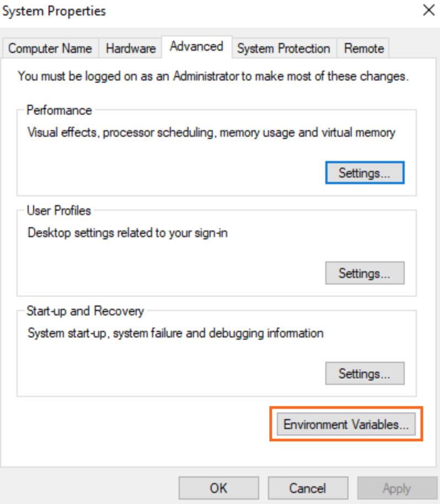Click the system failure debugging description text
This screenshot has width=440, height=504.
coord(175,333)
